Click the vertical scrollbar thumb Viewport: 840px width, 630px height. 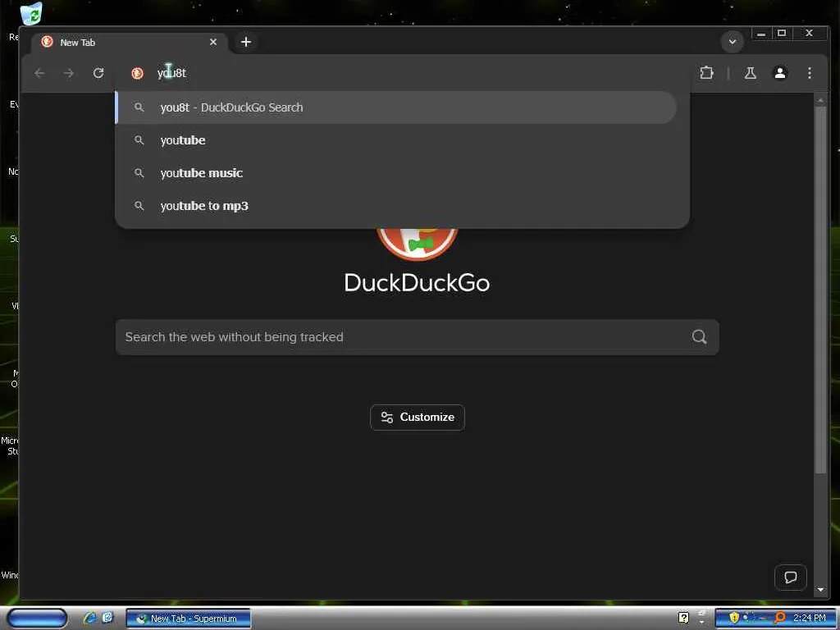(820, 290)
